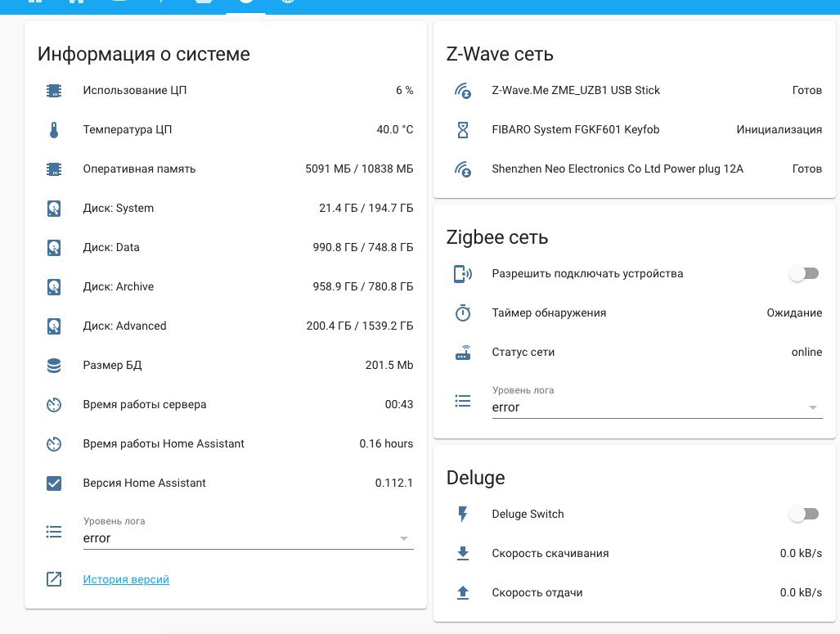Turn on the Deluge Switch toggle
The width and height of the screenshot is (840, 634).
coord(804,515)
